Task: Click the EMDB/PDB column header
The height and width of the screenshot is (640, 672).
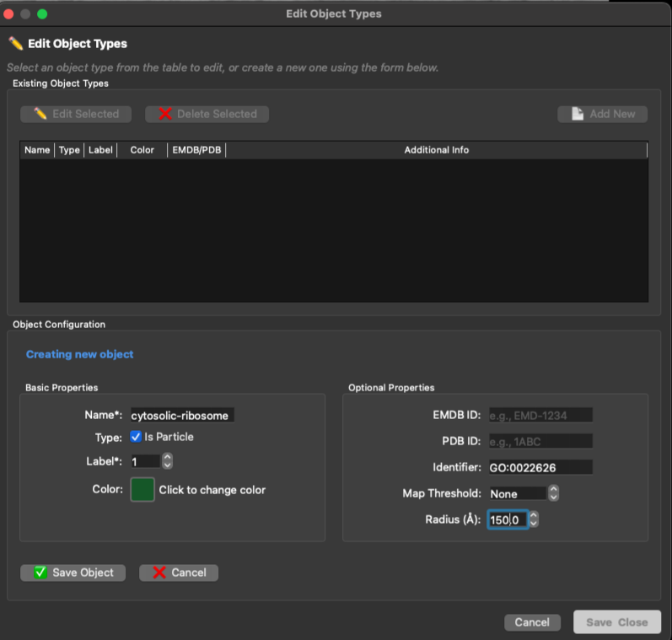Action: tap(196, 150)
